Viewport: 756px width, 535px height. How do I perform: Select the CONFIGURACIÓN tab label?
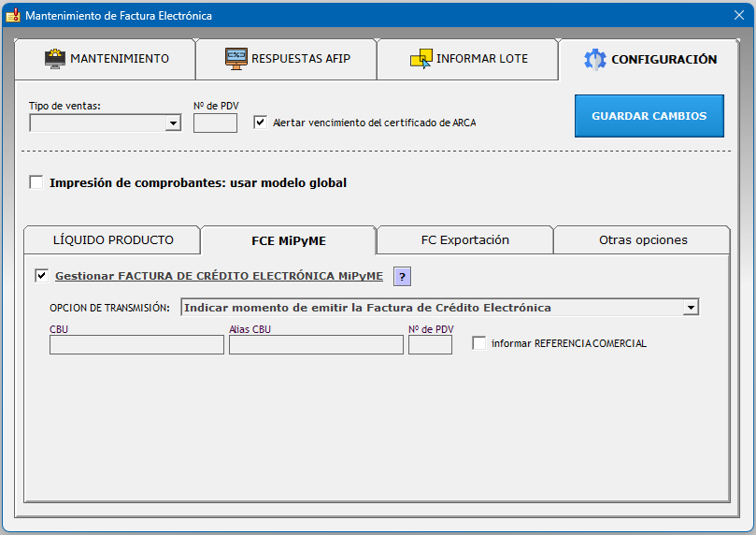[x=663, y=59]
